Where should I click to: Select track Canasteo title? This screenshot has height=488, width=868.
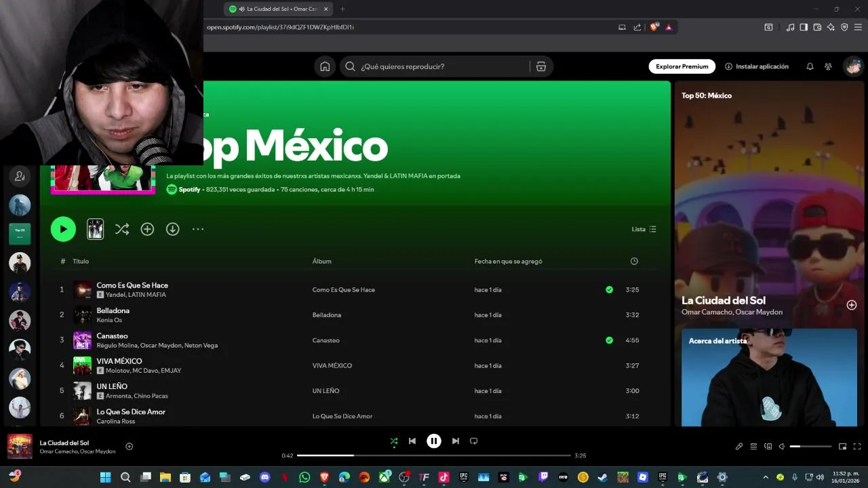[112, 336]
